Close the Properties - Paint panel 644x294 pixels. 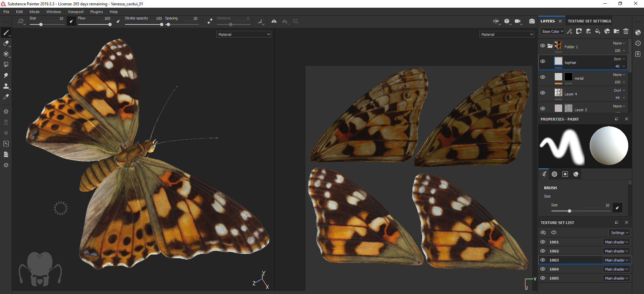tap(626, 119)
